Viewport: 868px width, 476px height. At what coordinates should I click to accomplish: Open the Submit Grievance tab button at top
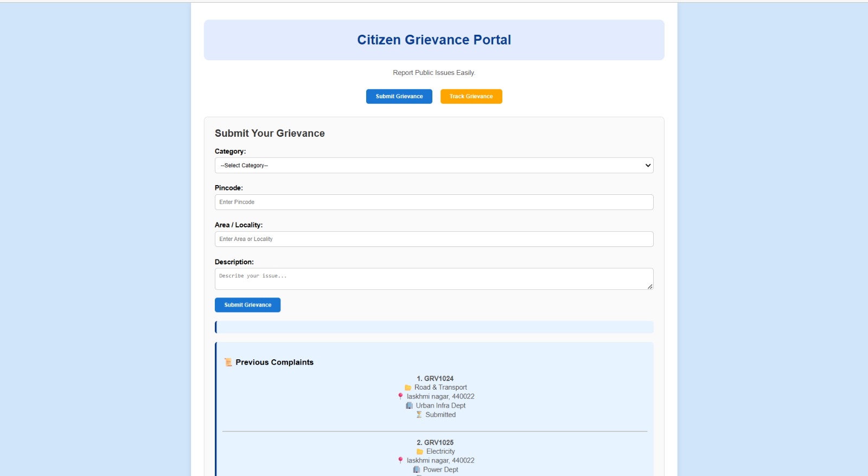click(x=399, y=96)
